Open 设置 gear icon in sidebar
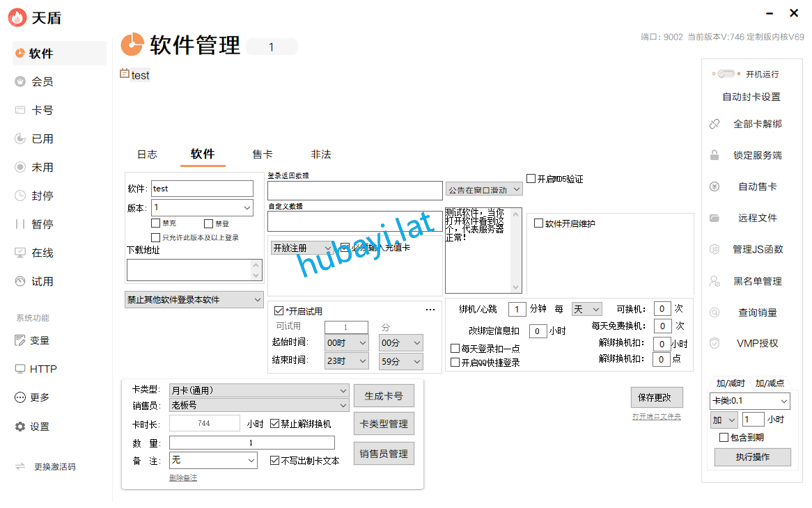 (20, 427)
